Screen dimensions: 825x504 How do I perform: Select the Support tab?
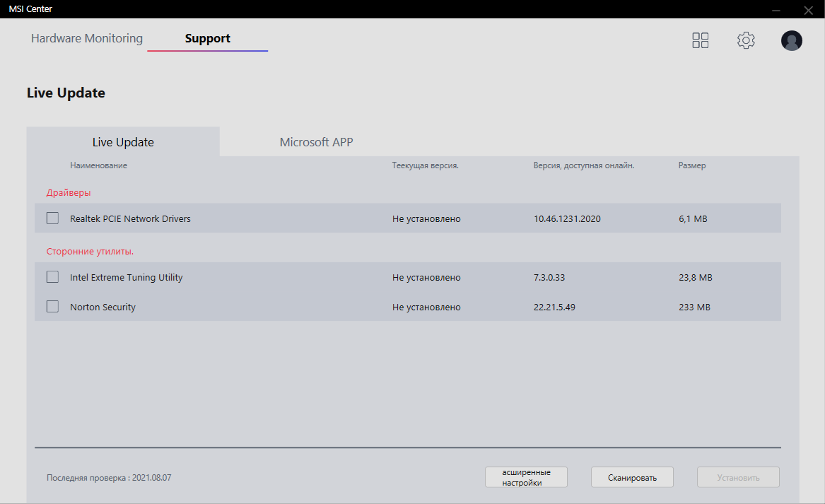(x=207, y=38)
